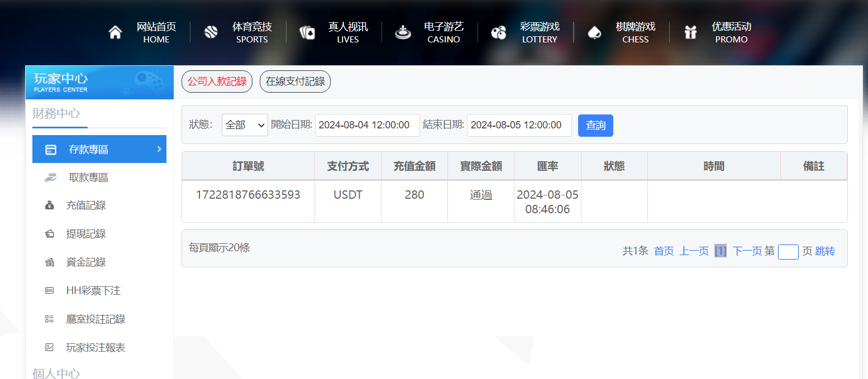Select the 開始日期 date field
The image size is (868, 379).
(367, 125)
